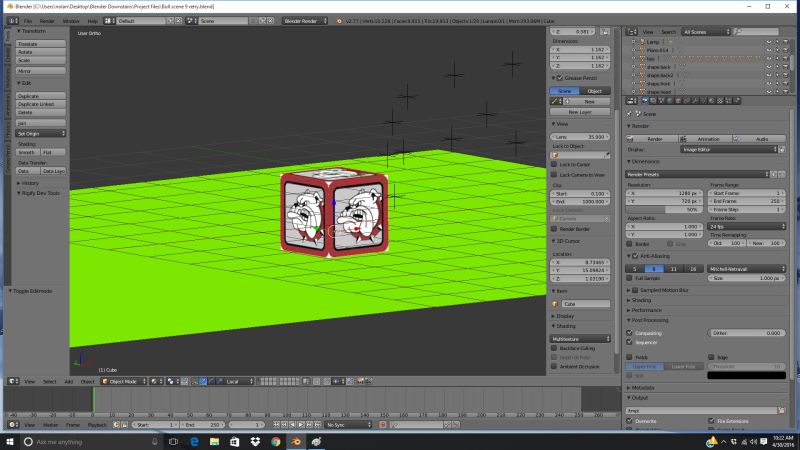The height and width of the screenshot is (450, 800).
Task: Click the Dither value slider
Action: coord(746,333)
